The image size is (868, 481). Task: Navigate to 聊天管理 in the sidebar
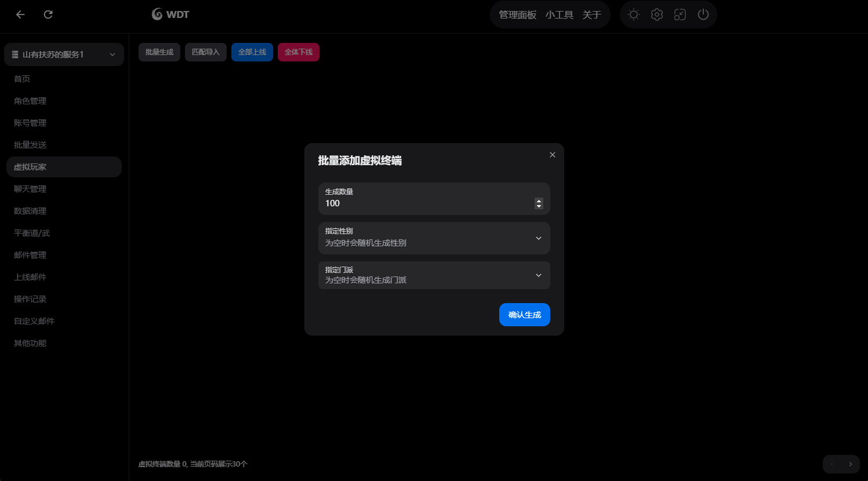pyautogui.click(x=30, y=188)
